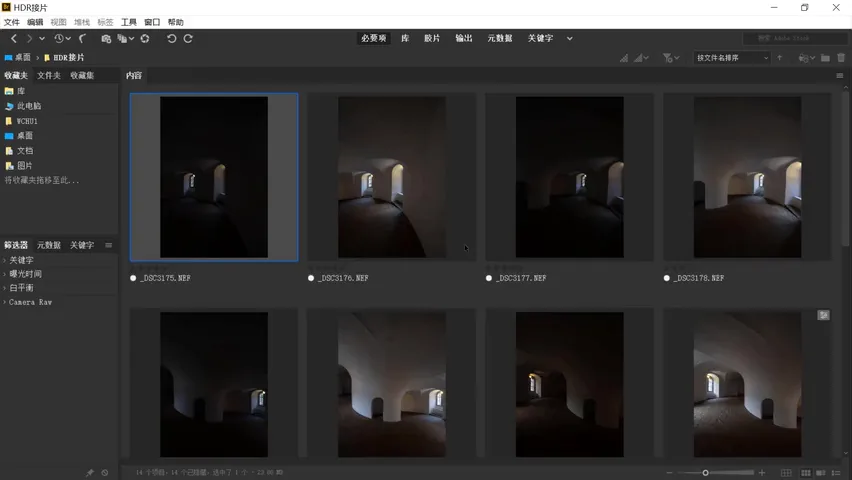Switch to 收藏夹 panel tab
852x480 pixels.
click(16, 76)
